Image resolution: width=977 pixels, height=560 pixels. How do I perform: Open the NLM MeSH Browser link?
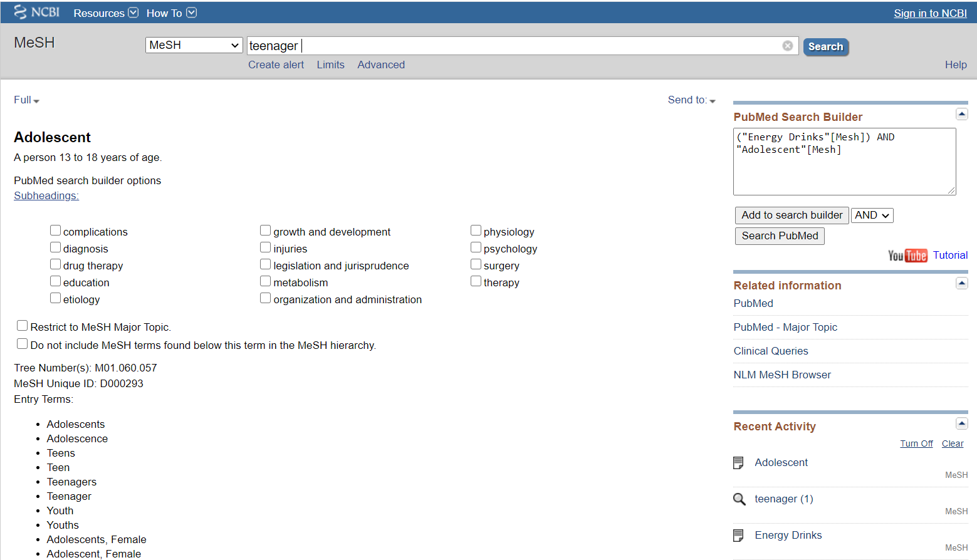[782, 375]
